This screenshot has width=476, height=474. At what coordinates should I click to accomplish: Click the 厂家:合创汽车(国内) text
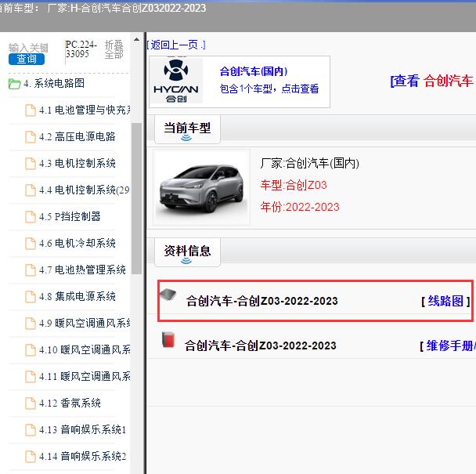coord(310,164)
